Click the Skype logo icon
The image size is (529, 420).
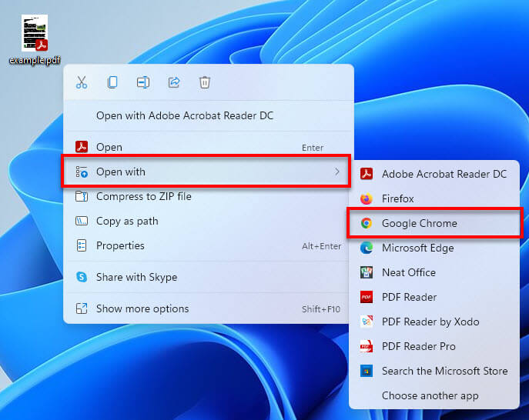(82, 277)
